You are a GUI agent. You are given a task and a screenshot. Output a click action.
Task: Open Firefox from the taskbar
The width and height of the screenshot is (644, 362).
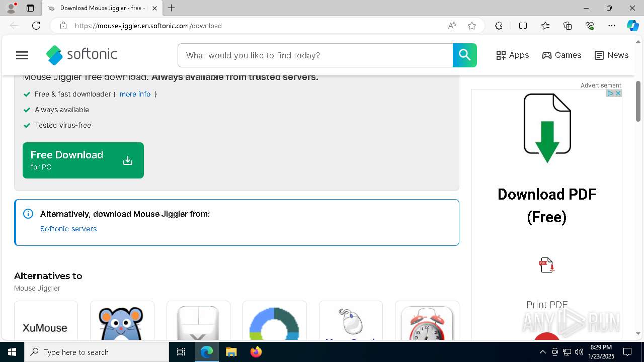(x=256, y=352)
